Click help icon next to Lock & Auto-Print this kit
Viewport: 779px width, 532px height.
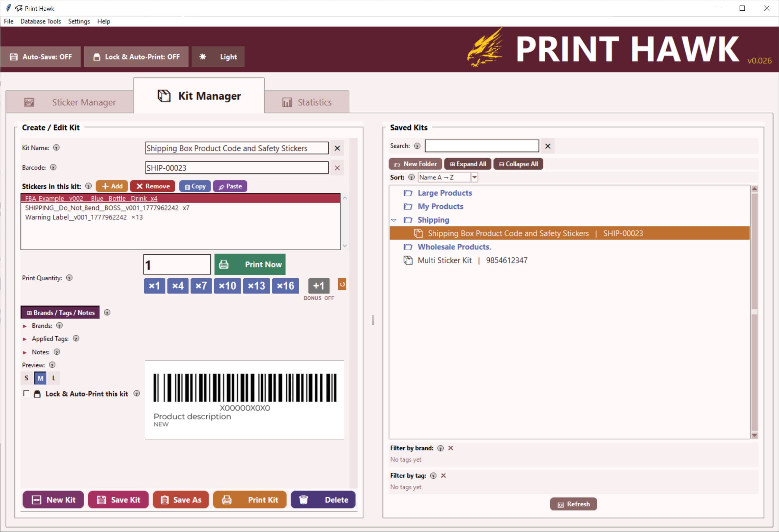click(x=137, y=393)
